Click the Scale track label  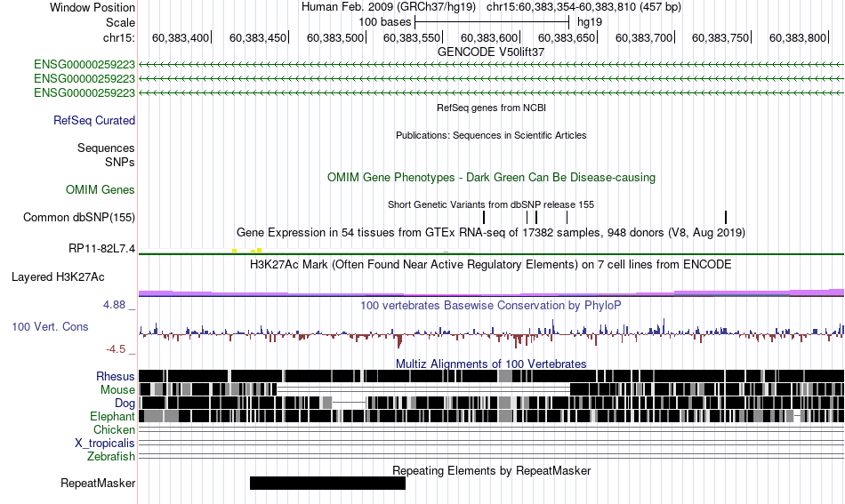pyautogui.click(x=120, y=22)
